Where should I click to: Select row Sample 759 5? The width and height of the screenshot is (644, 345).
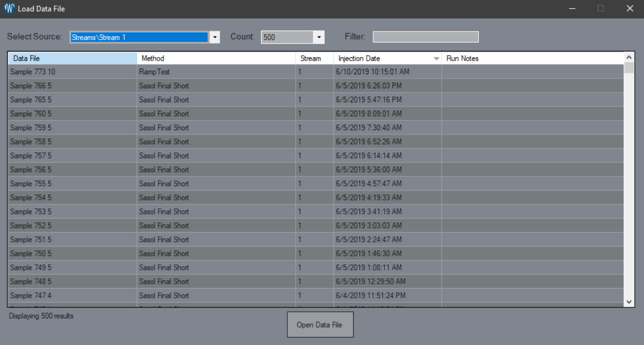point(316,128)
